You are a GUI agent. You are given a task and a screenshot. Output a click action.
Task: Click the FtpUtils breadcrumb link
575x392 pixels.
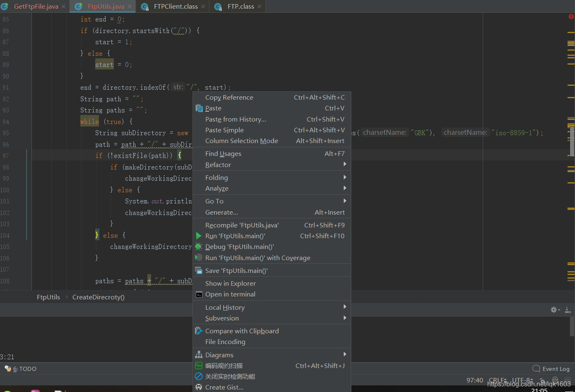tap(48, 297)
